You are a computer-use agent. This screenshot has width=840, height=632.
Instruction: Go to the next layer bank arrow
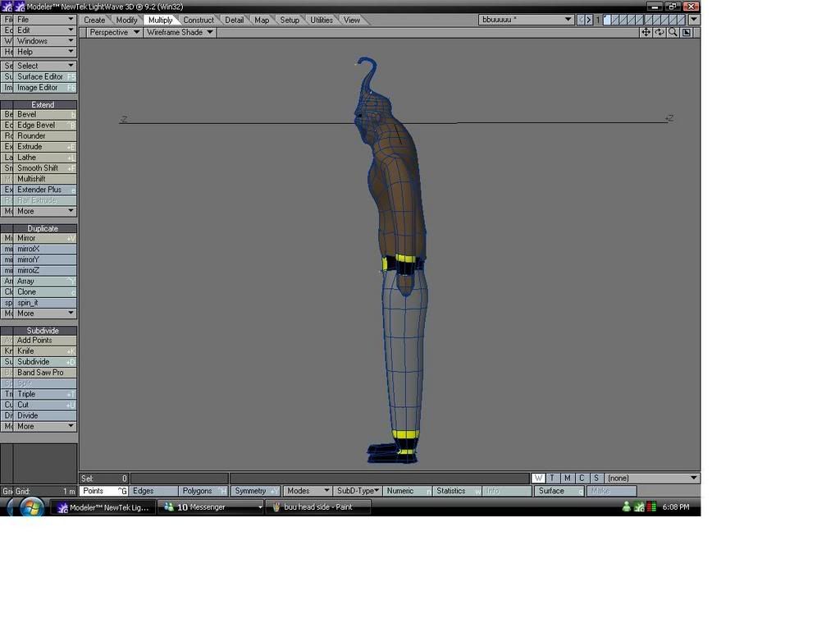coord(589,20)
